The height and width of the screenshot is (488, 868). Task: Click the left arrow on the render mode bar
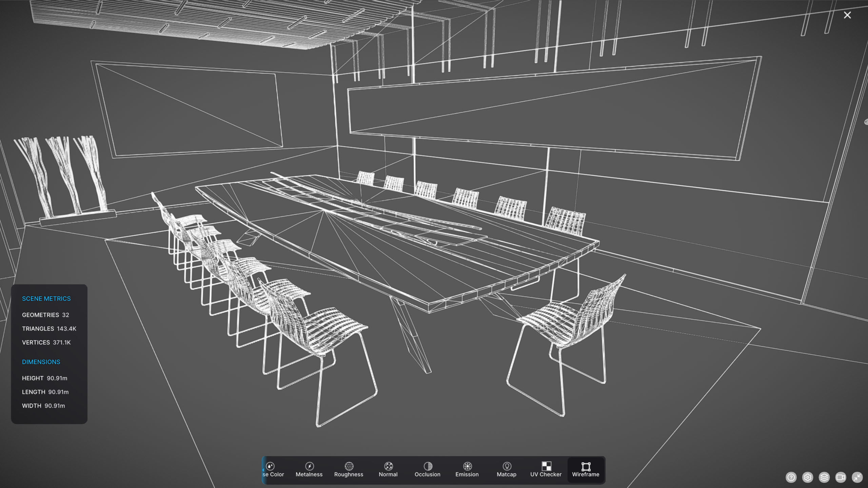pyautogui.click(x=263, y=470)
